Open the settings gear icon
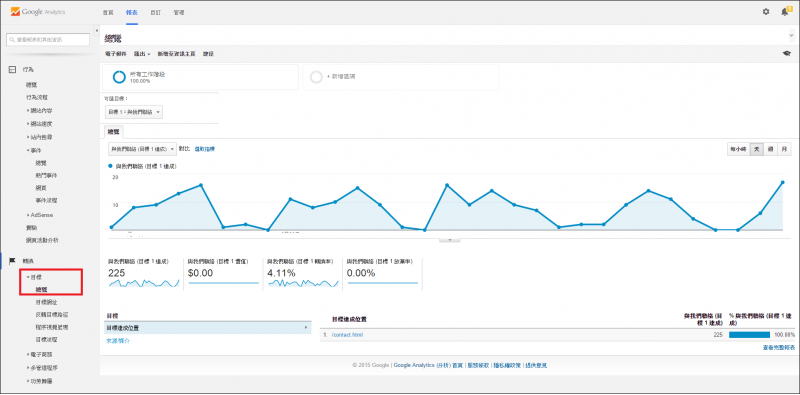This screenshot has width=800, height=395. (x=766, y=11)
